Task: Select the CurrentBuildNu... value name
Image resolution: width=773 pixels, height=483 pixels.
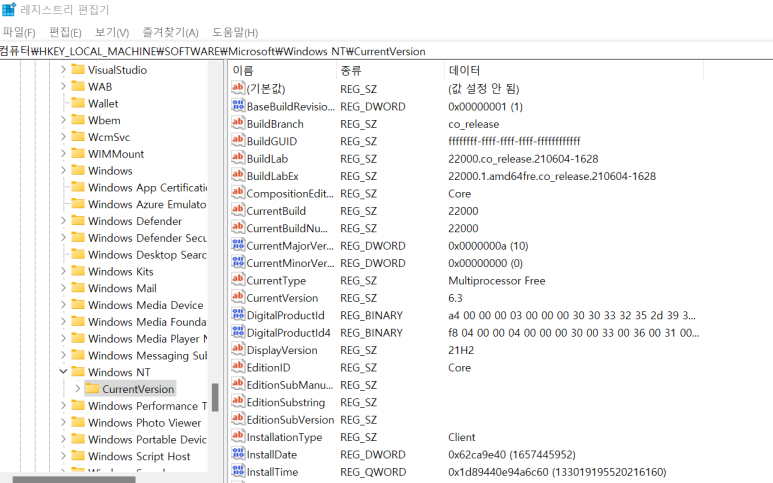Action: coord(287,228)
